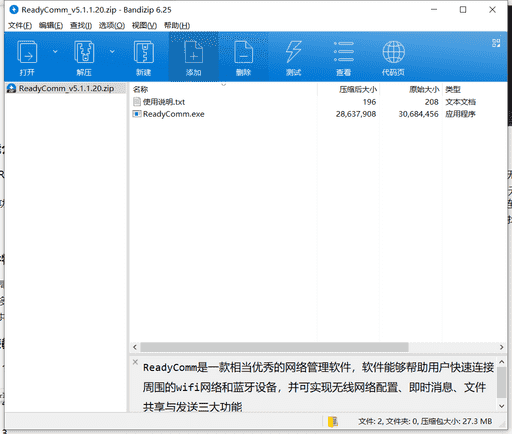Viewport: 512px width, 434px height.
Task: Open the 选项(O) menu
Action: tap(112, 25)
